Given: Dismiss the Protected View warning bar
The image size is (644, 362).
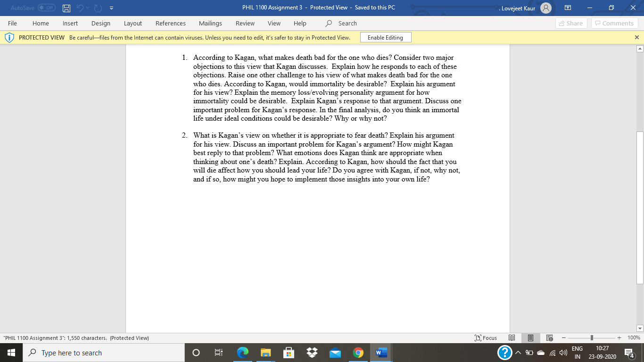Looking at the screenshot, I should click(636, 37).
